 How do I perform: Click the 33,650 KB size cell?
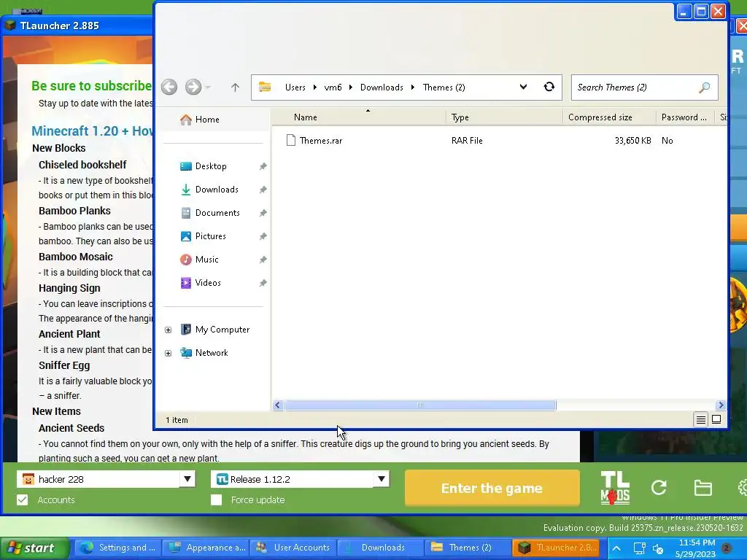pyautogui.click(x=632, y=141)
